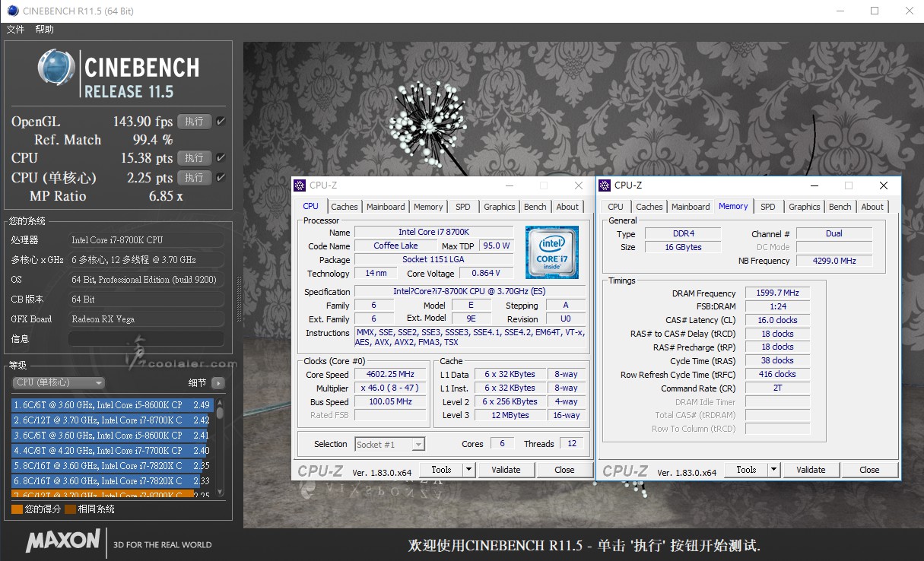
Task: Toggle the CPU (单核心) test checkbox
Action: [221, 177]
